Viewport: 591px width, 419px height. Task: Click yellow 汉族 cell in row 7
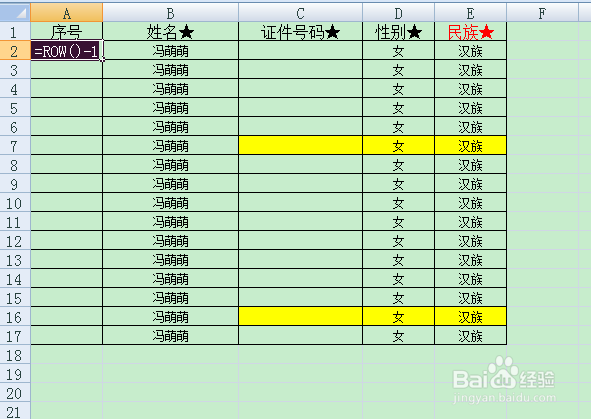point(470,145)
